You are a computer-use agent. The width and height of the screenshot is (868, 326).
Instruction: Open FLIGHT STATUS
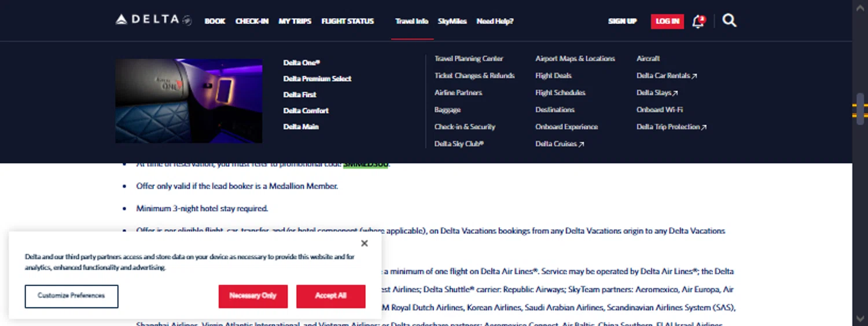(348, 21)
